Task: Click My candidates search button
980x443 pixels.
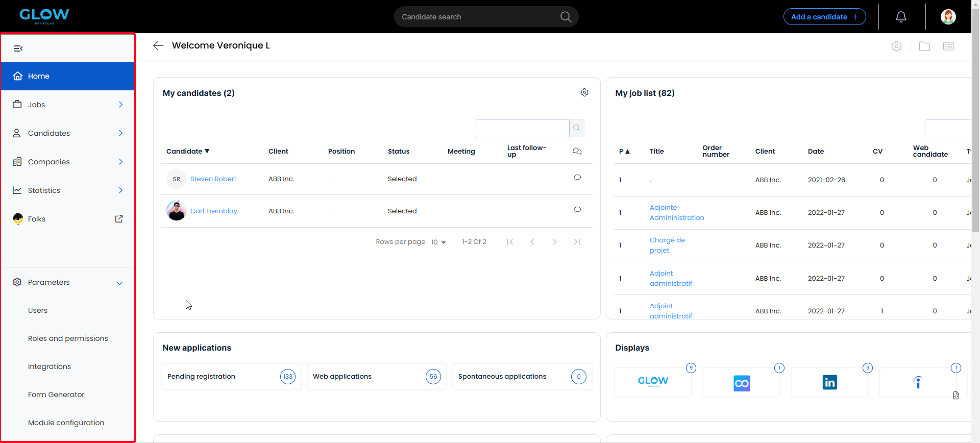Action: coord(577,128)
